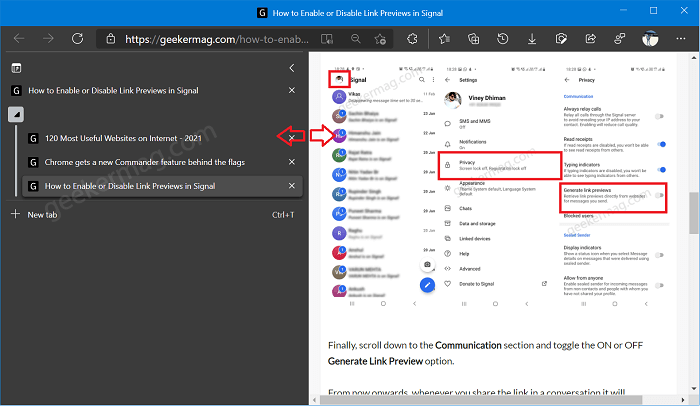Click the scroll left arrow at bottom
Viewport: 700px width, 406px height.
coord(314,400)
